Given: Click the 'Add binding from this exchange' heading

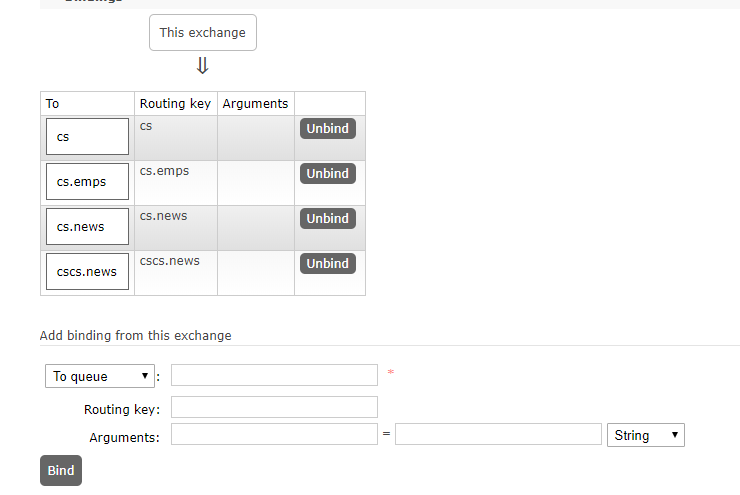Looking at the screenshot, I should 135,336.
